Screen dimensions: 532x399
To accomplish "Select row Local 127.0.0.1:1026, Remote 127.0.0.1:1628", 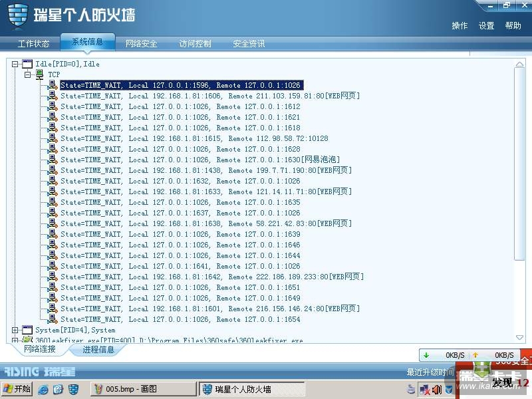I will point(180,149).
